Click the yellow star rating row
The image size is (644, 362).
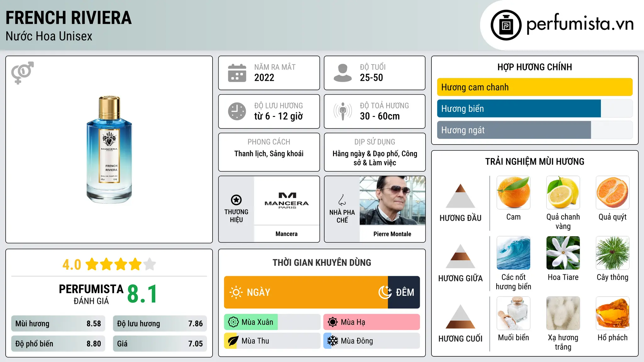tap(121, 264)
